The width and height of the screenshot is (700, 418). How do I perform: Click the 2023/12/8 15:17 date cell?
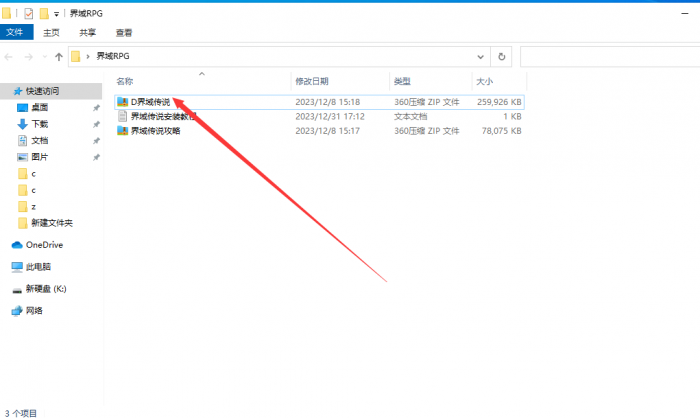pyautogui.click(x=327, y=130)
